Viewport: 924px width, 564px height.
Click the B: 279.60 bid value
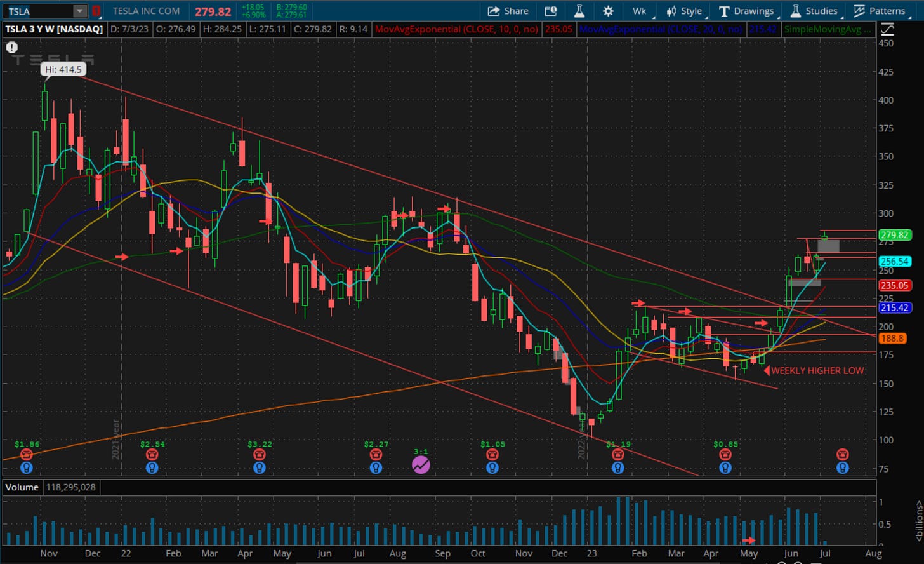(x=292, y=7)
